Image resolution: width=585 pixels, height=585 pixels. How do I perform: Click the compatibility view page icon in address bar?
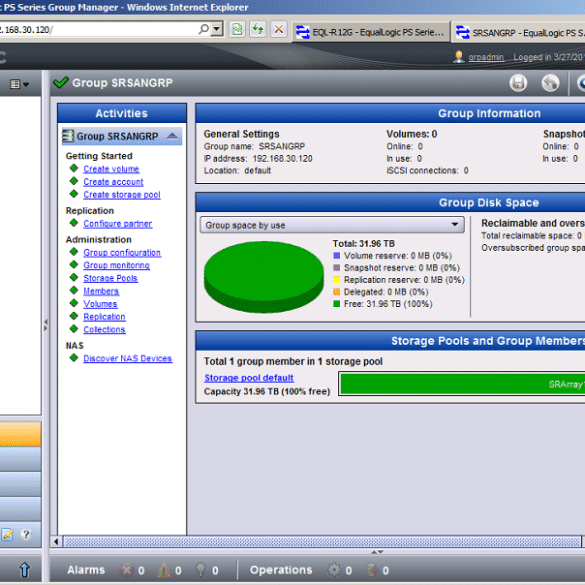coord(237,29)
